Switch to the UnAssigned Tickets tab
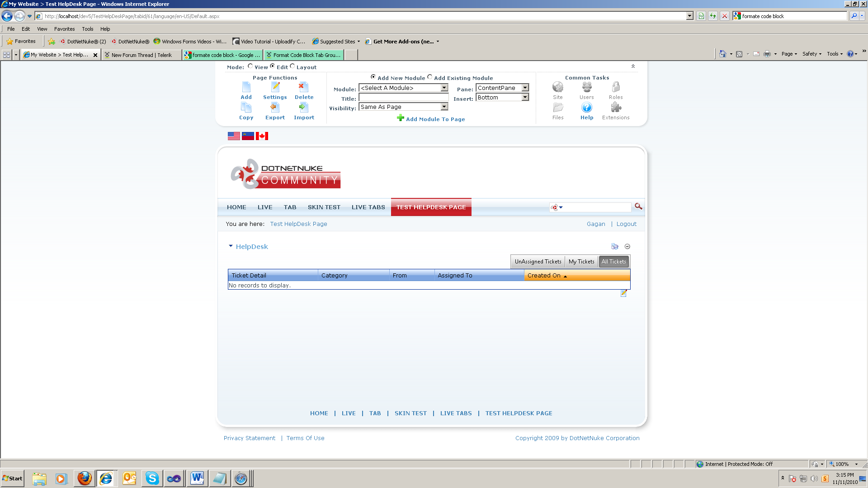The height and width of the screenshot is (488, 868). (538, 262)
